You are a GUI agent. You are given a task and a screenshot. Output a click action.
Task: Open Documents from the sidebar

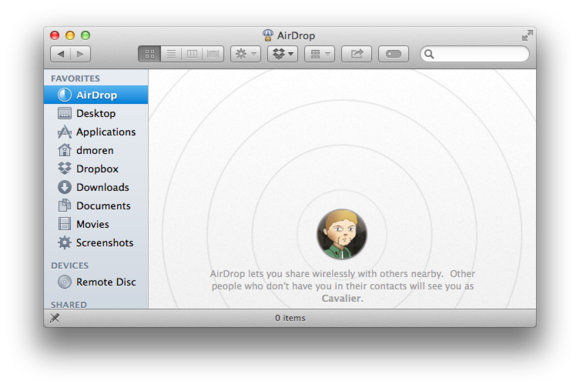pos(96,206)
